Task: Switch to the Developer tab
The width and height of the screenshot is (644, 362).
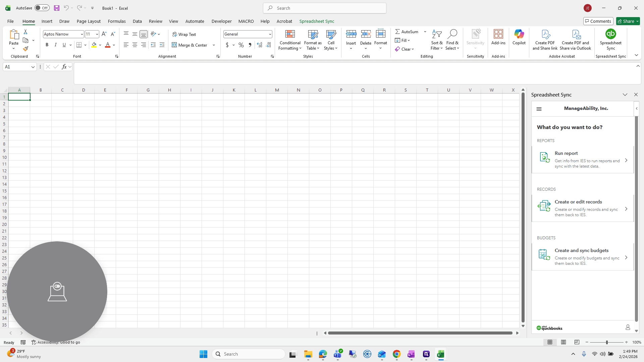Action: 221,21
